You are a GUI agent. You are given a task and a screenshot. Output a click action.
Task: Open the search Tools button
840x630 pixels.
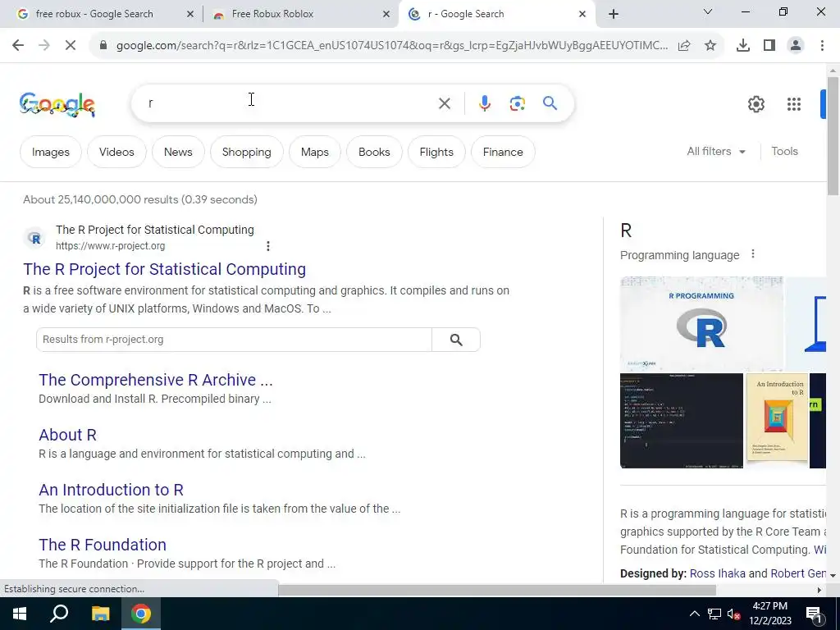coord(784,152)
